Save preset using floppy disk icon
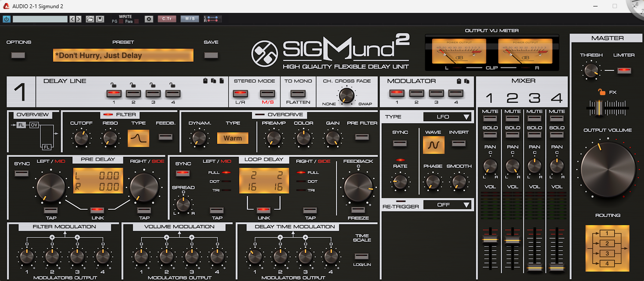The height and width of the screenshot is (281, 644). tap(100, 19)
